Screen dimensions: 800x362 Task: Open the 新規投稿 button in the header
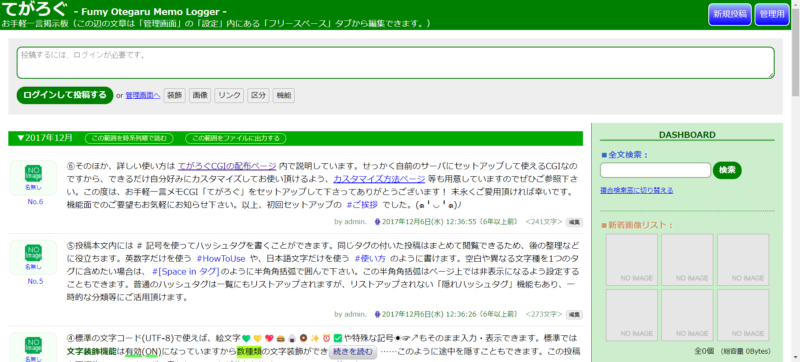point(730,14)
